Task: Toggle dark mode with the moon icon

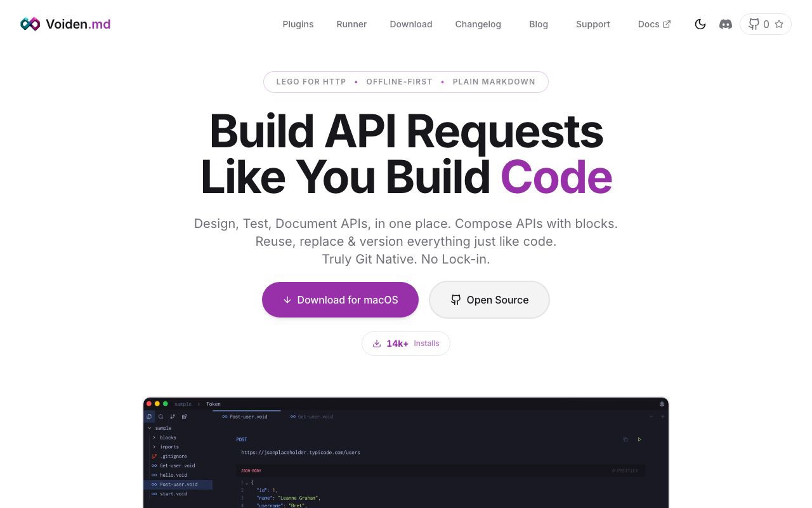Action: tap(700, 24)
